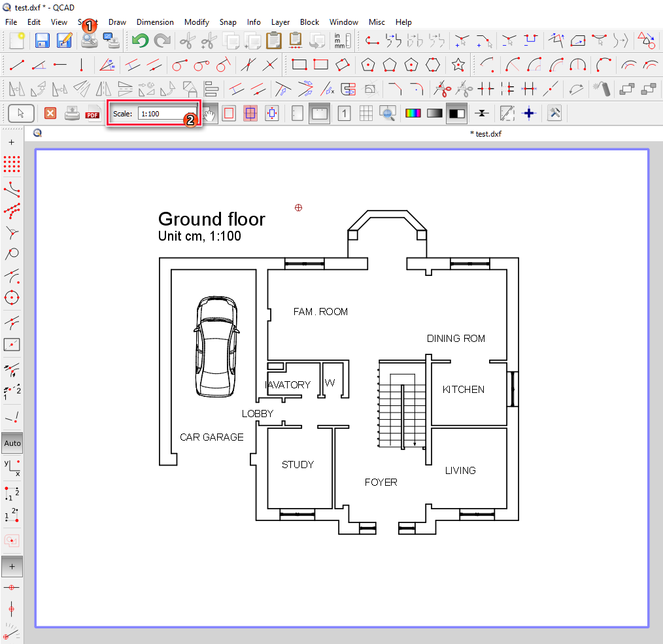
Task: Toggle full color print mode
Action: coord(413,113)
